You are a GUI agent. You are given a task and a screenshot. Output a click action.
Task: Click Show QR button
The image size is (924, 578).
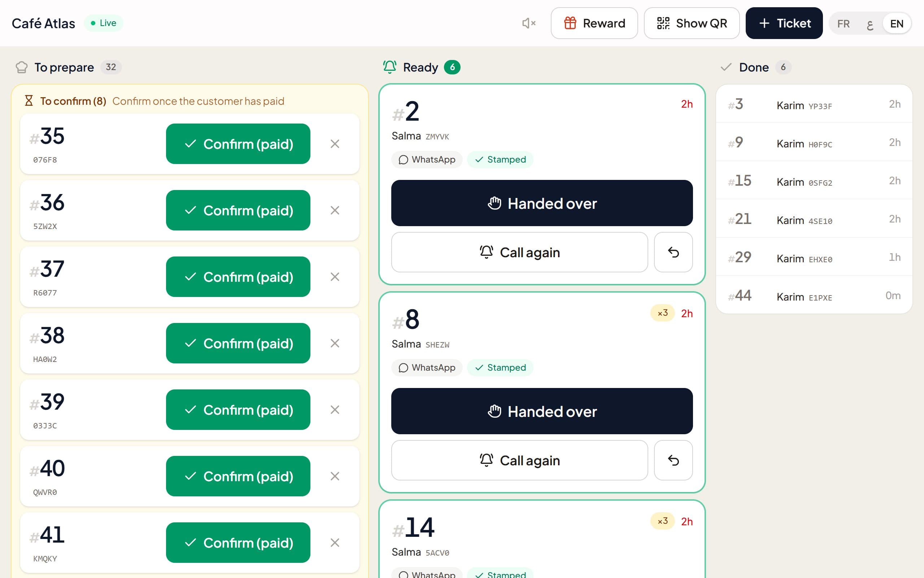[692, 23]
